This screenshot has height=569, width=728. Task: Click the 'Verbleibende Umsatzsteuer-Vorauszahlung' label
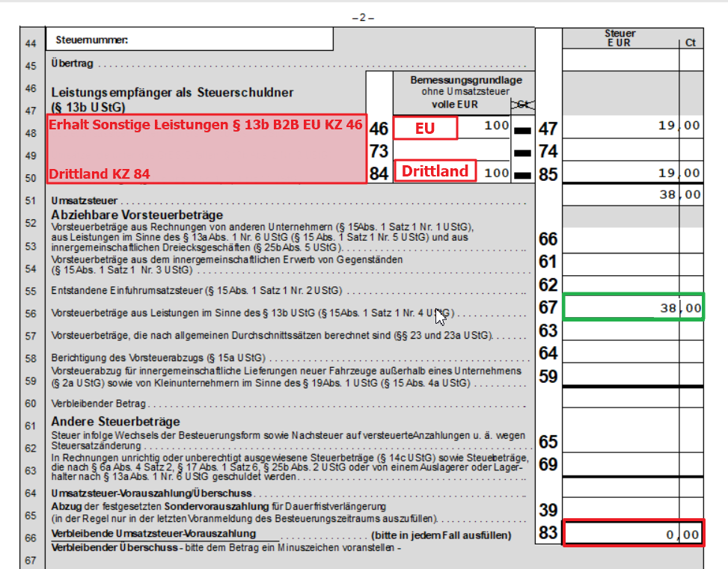coord(153,534)
